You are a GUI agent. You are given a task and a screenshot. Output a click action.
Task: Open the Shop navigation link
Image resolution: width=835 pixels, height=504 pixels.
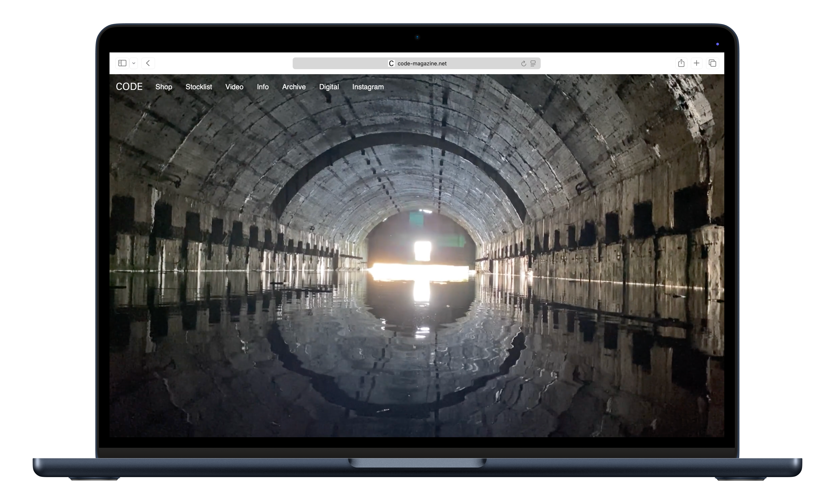pyautogui.click(x=164, y=87)
